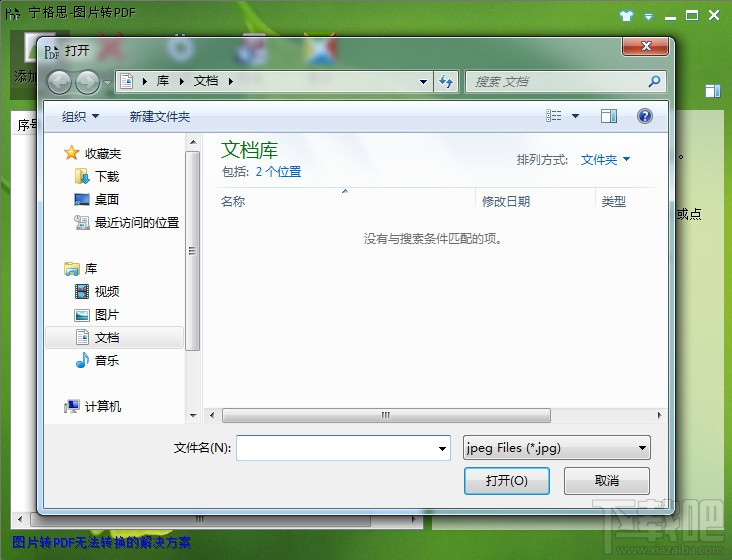The height and width of the screenshot is (560, 732).
Task: Open recent locations dropdown beside nav arrows
Action: click(x=107, y=83)
